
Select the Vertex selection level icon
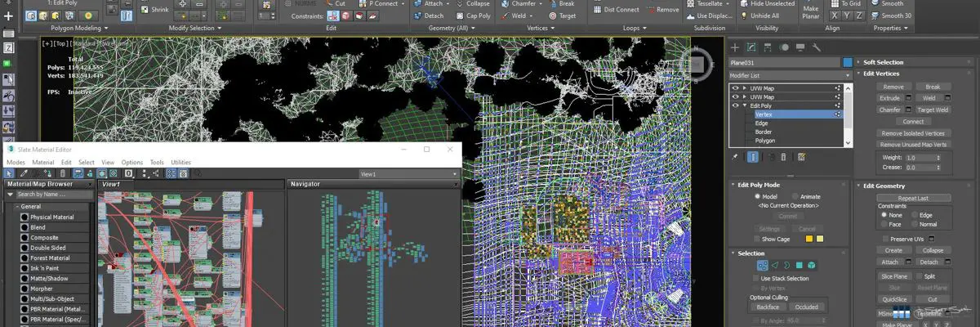[762, 265]
